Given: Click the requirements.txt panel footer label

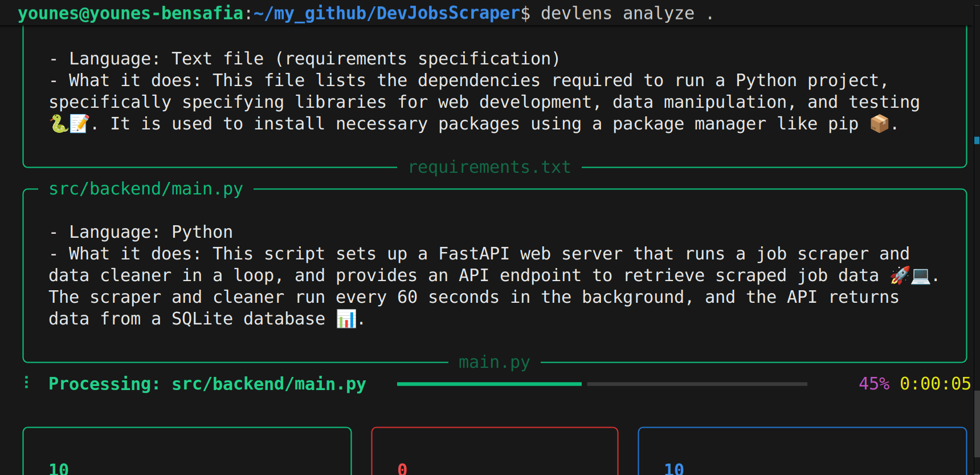Looking at the screenshot, I should pos(489,167).
